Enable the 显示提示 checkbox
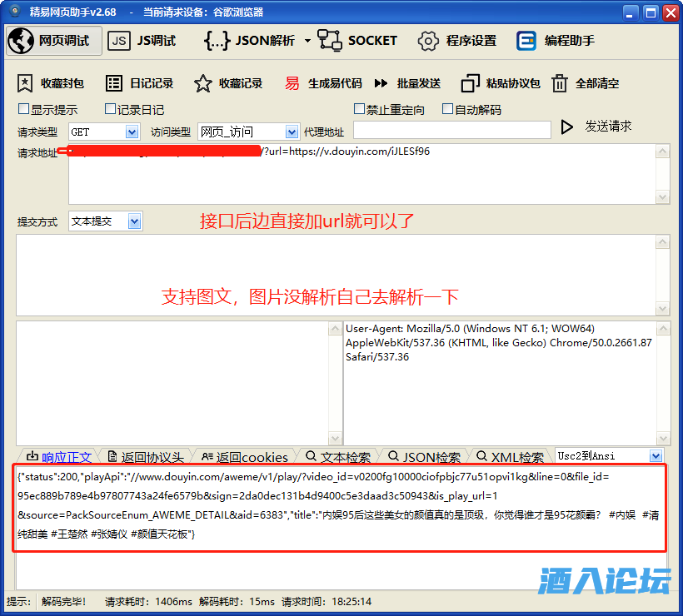 coord(23,109)
